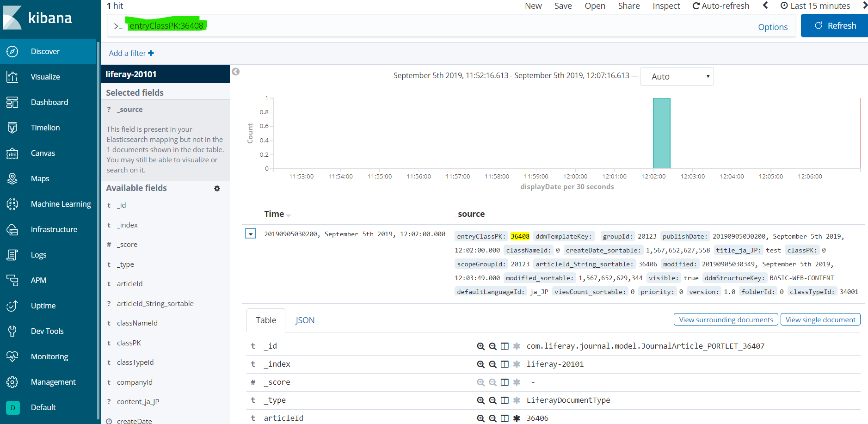Filter for articleId value 36406
Viewport: 868px width, 424px height.
coord(481,418)
